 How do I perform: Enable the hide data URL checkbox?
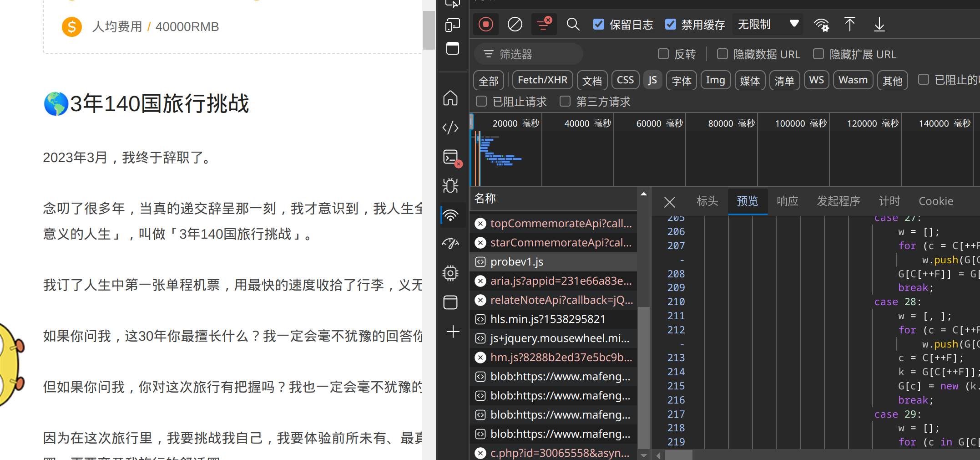pyautogui.click(x=722, y=54)
